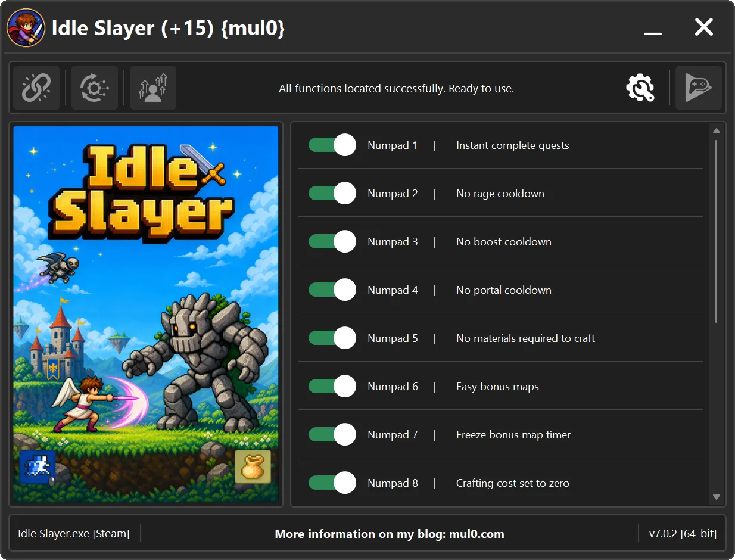Click 'No portal cooldown' text
The height and width of the screenshot is (560, 735).
pyautogui.click(x=504, y=290)
